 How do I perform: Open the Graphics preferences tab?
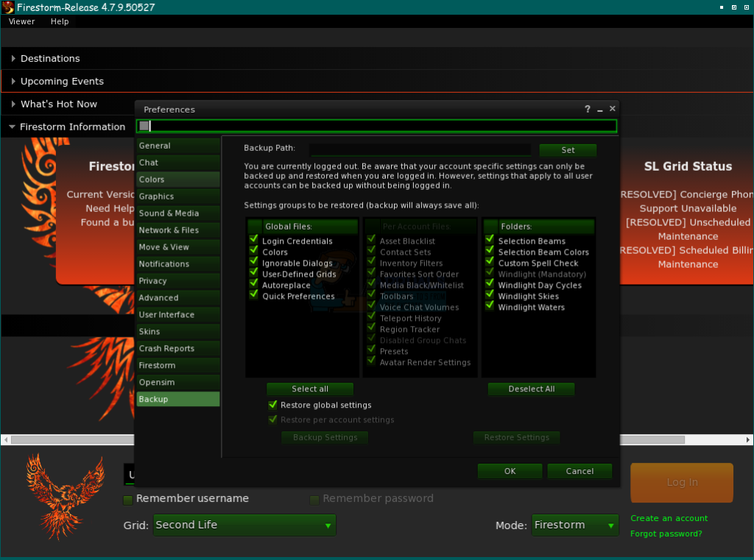coord(178,196)
